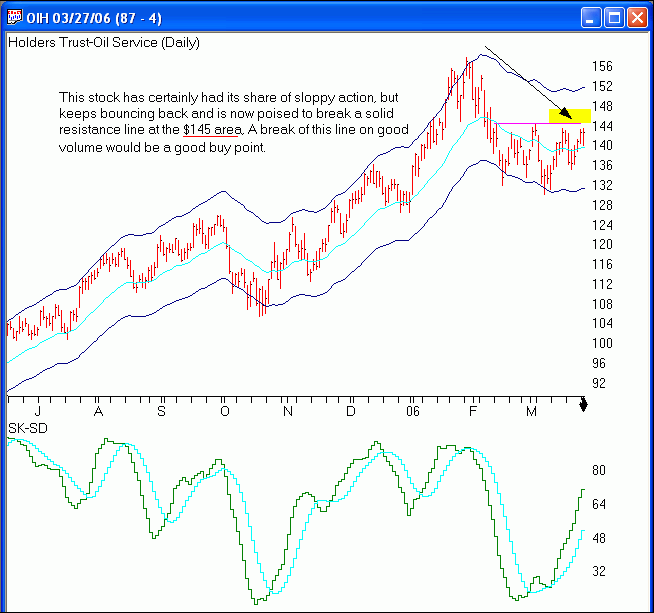The height and width of the screenshot is (613, 654).
Task: Click the underlined '$145 area' text
Action: pyautogui.click(x=212, y=130)
